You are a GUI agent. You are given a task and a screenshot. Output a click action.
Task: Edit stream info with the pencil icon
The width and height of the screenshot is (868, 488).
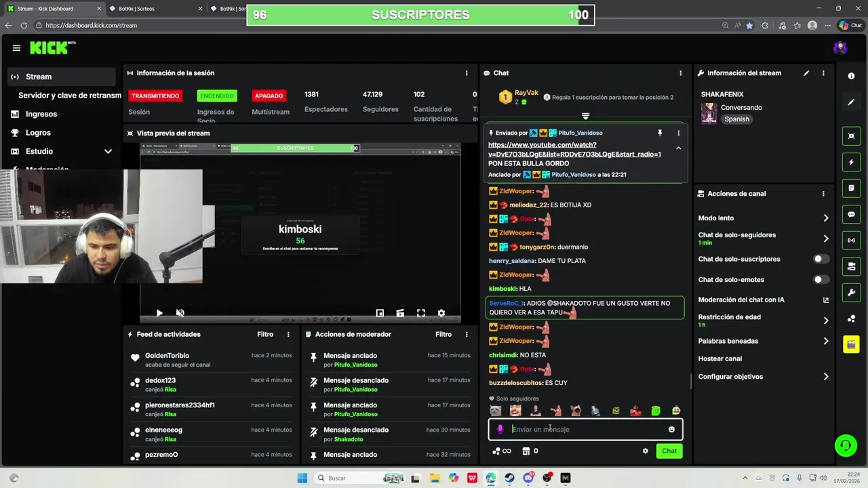[806, 73]
